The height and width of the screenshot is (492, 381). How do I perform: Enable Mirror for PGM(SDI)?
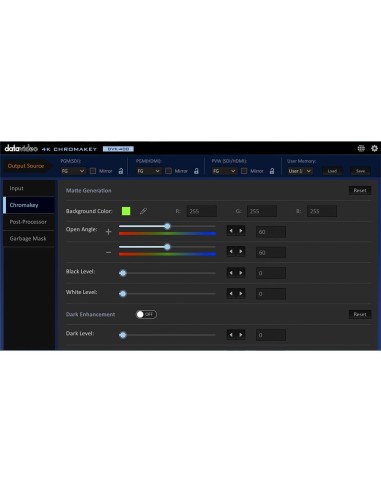(x=93, y=171)
